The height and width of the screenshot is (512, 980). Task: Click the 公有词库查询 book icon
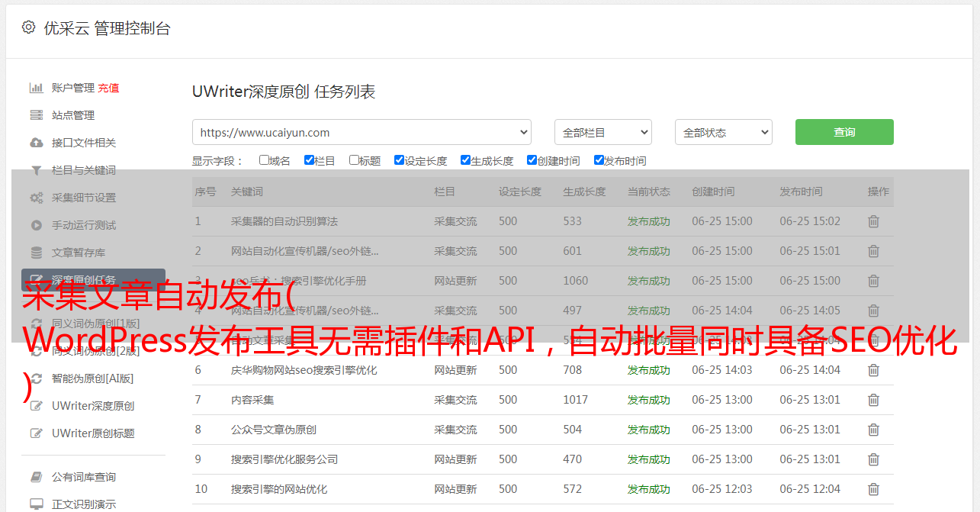coord(36,477)
